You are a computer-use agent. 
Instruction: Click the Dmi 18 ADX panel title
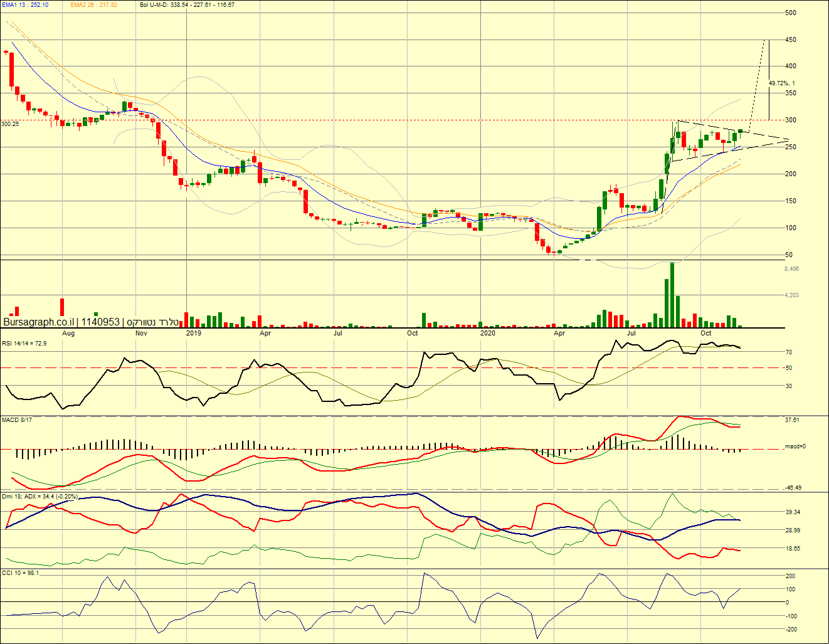pyautogui.click(x=40, y=496)
